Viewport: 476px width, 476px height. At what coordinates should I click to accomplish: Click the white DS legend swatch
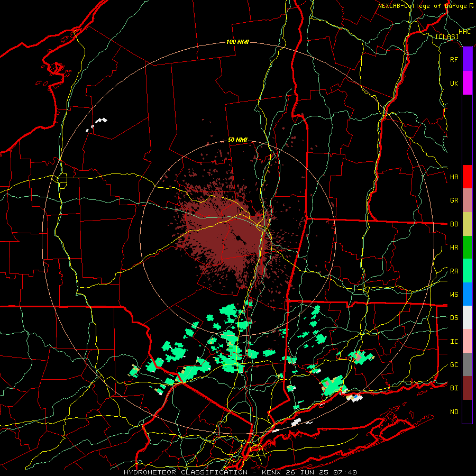point(467,317)
